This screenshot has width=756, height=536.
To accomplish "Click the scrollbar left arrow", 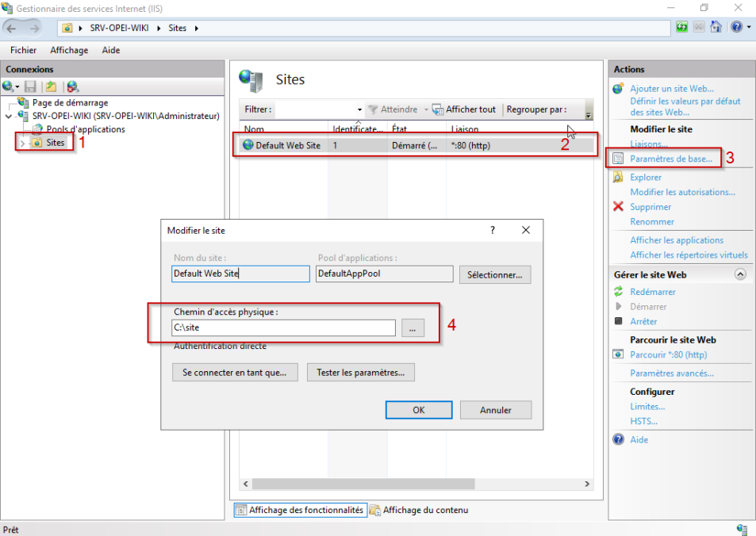I will (x=246, y=484).
